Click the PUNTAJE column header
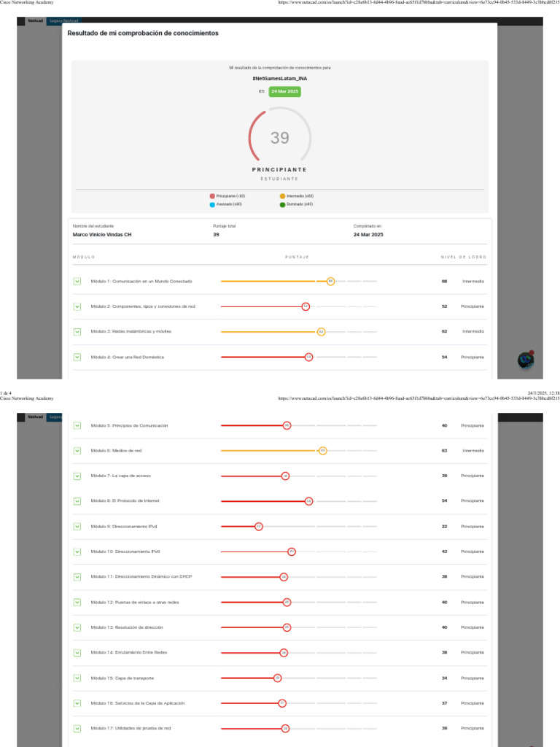The height and width of the screenshot is (747, 560). [x=297, y=258]
